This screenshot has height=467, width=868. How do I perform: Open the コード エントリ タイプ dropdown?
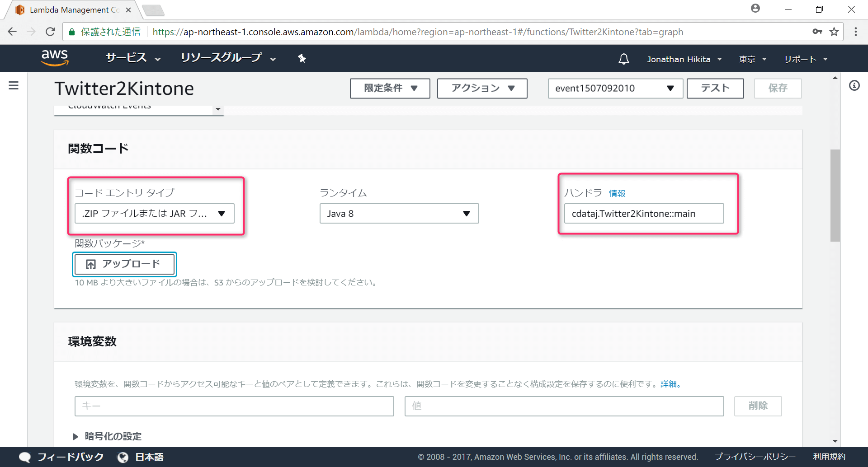pos(155,214)
